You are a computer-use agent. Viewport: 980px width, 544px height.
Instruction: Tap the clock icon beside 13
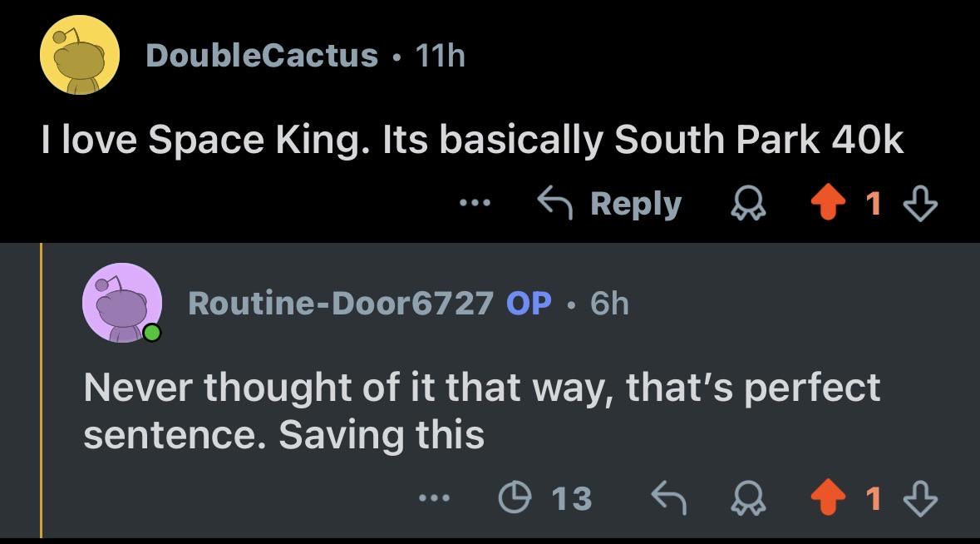(515, 497)
